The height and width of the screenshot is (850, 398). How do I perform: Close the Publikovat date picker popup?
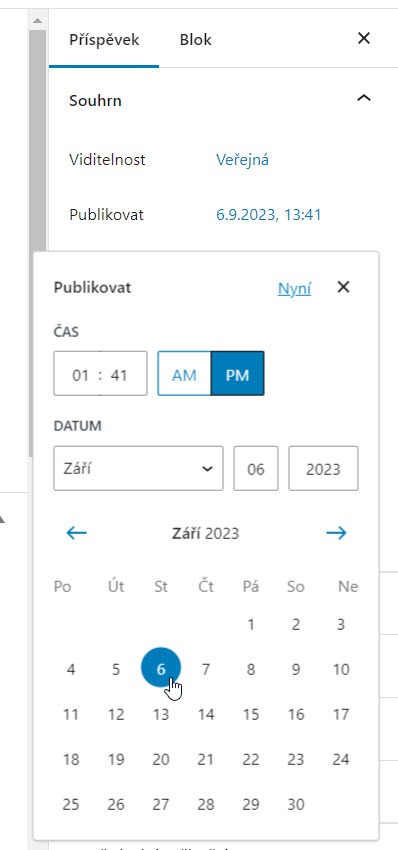coord(343,287)
